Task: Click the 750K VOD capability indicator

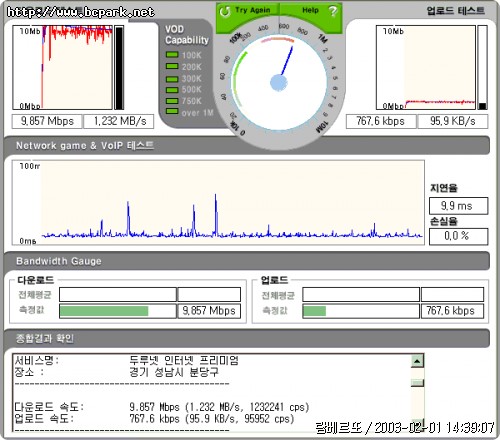Action: click(x=172, y=101)
